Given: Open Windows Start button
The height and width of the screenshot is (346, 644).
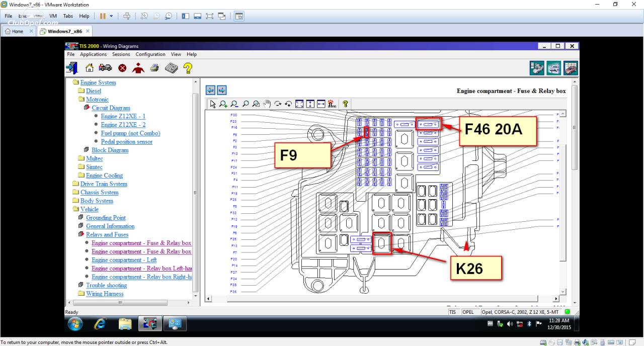Looking at the screenshot, I should tap(75, 324).
